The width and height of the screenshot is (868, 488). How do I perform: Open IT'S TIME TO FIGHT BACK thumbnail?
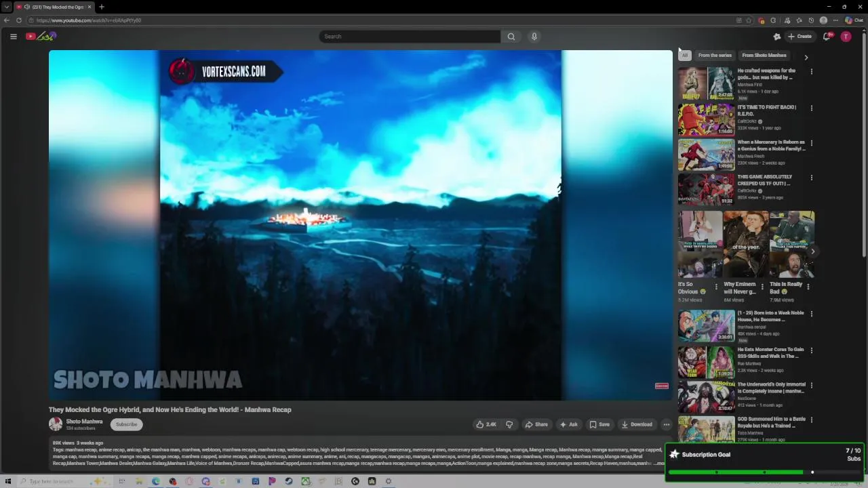706,119
